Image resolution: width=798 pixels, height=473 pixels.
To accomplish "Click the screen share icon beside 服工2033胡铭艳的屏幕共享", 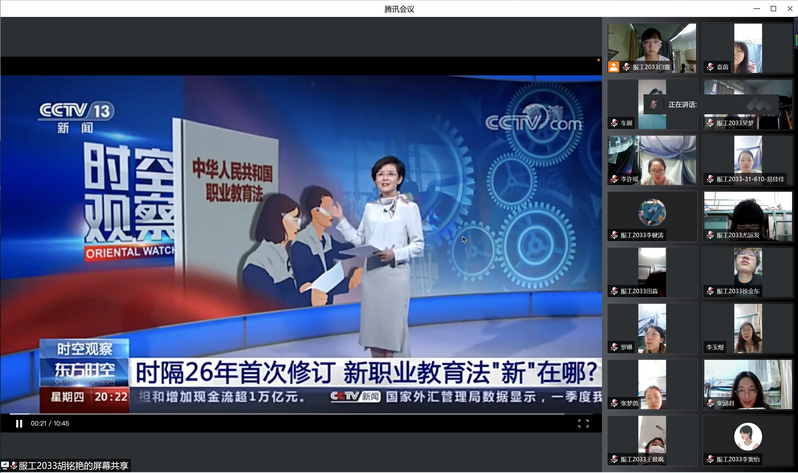I will click(x=6, y=465).
